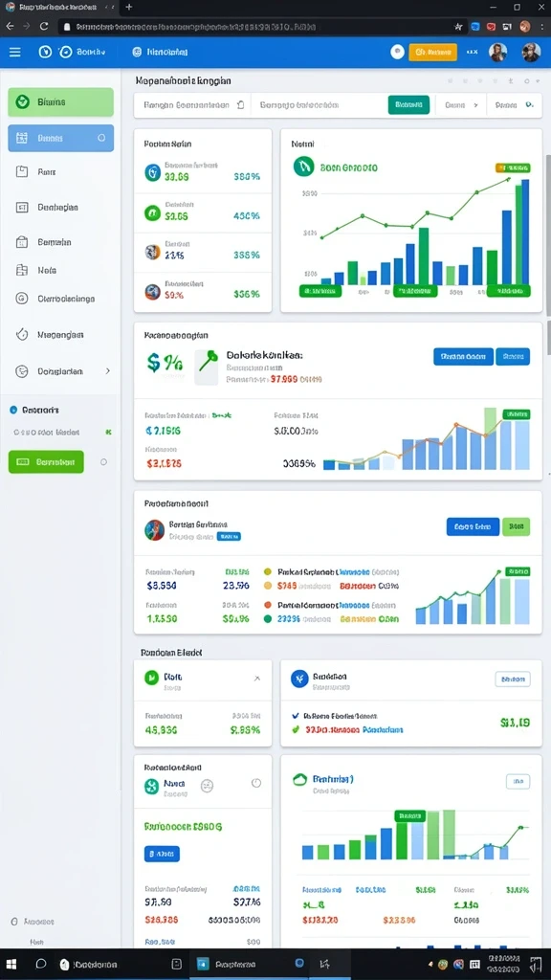Open the rightmost user avatar in header
The image size is (551, 980).
coord(531,53)
